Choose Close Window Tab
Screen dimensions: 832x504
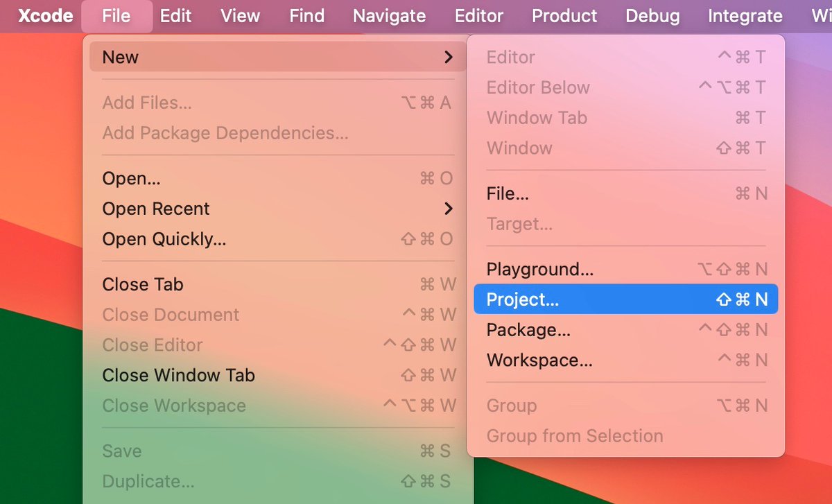pyautogui.click(x=277, y=375)
